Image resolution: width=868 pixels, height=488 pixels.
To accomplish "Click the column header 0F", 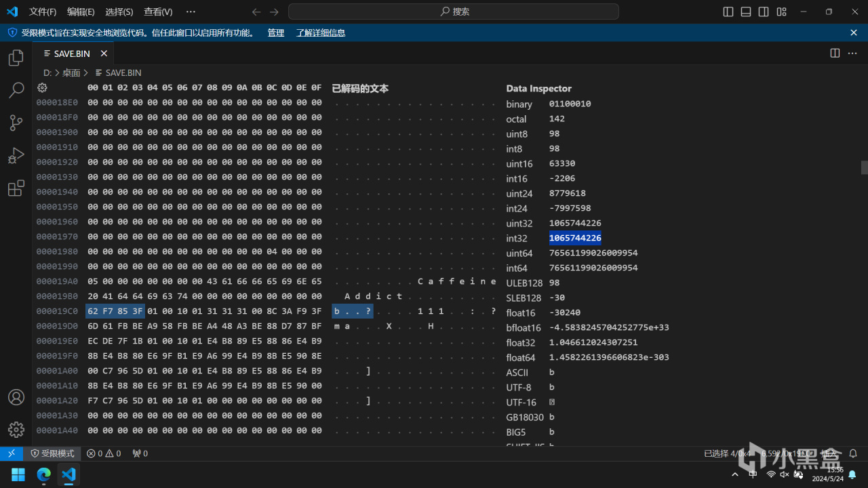I will coord(316,88).
